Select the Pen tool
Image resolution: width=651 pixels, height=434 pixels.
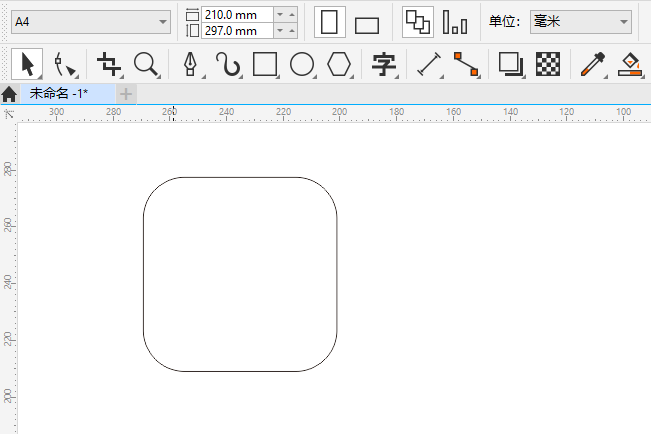[190, 65]
